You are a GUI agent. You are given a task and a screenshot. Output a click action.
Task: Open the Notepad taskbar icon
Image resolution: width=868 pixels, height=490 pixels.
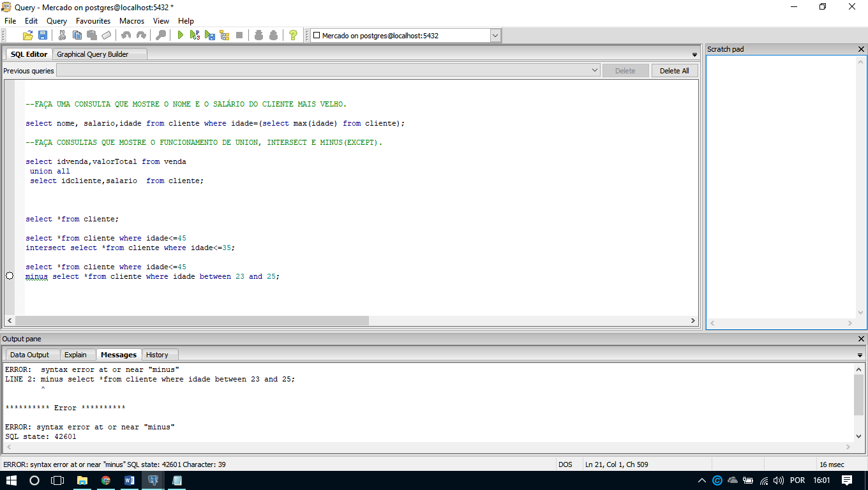click(x=177, y=480)
